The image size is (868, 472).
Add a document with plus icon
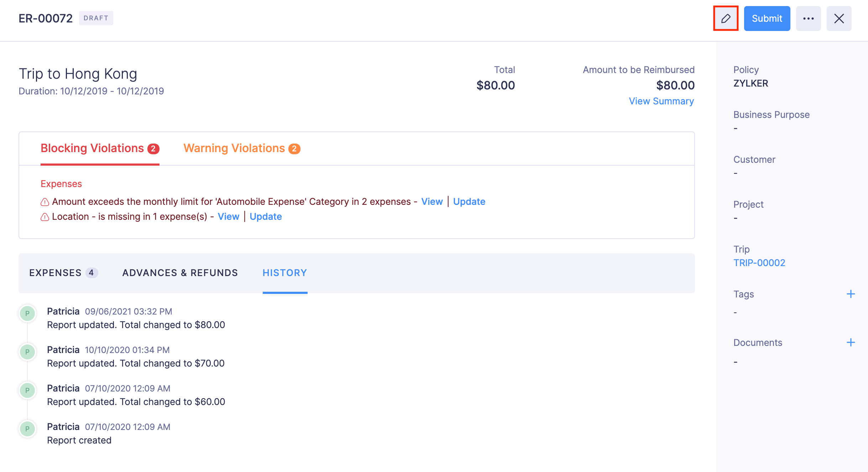coord(851,342)
